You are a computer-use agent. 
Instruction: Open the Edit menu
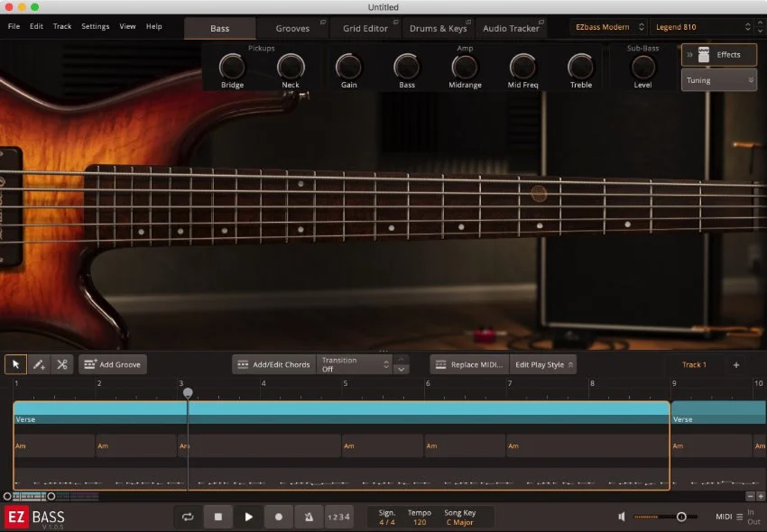tap(36, 26)
